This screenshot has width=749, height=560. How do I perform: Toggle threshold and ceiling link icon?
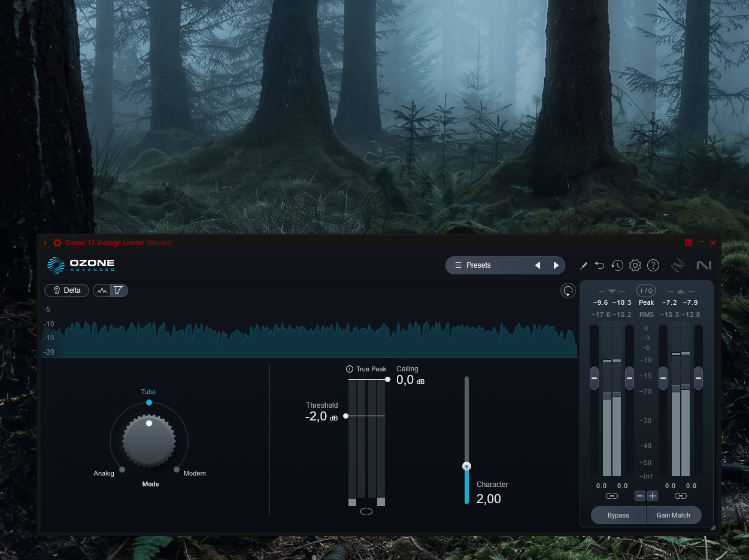point(366,511)
